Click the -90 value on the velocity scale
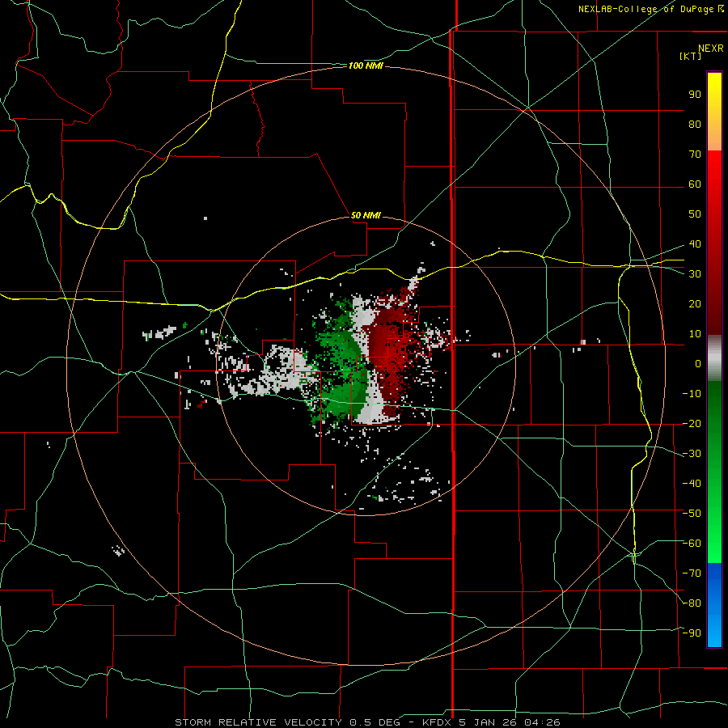The image size is (728, 728). pos(692,633)
